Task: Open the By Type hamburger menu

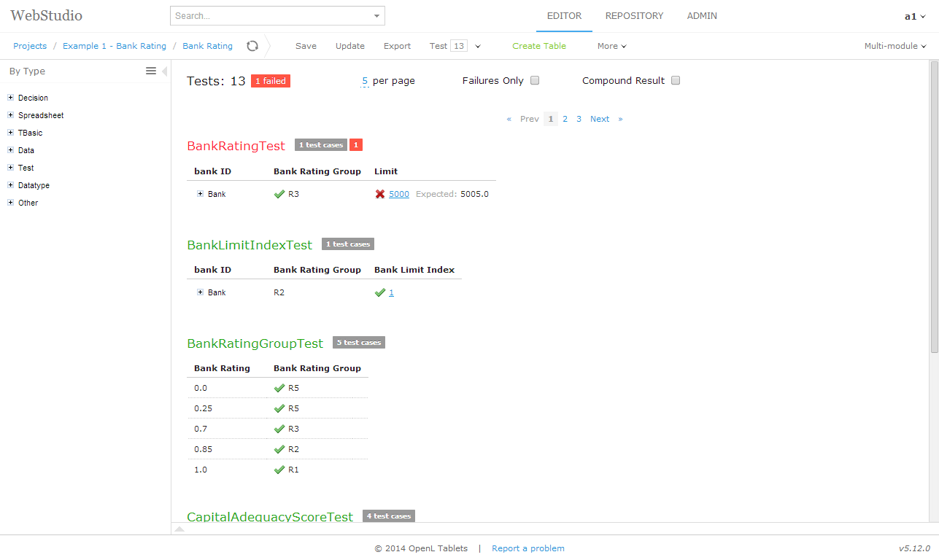Action: tap(151, 71)
